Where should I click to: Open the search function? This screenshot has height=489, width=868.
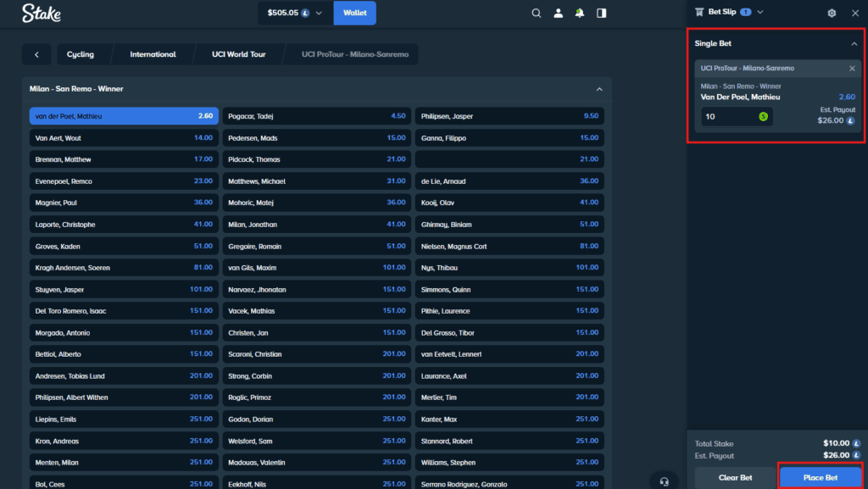pyautogui.click(x=537, y=14)
